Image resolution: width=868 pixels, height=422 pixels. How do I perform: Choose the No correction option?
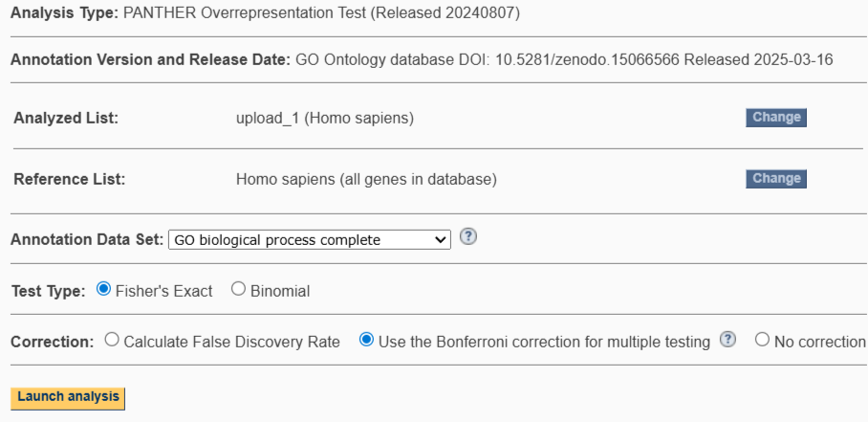pyautogui.click(x=762, y=342)
